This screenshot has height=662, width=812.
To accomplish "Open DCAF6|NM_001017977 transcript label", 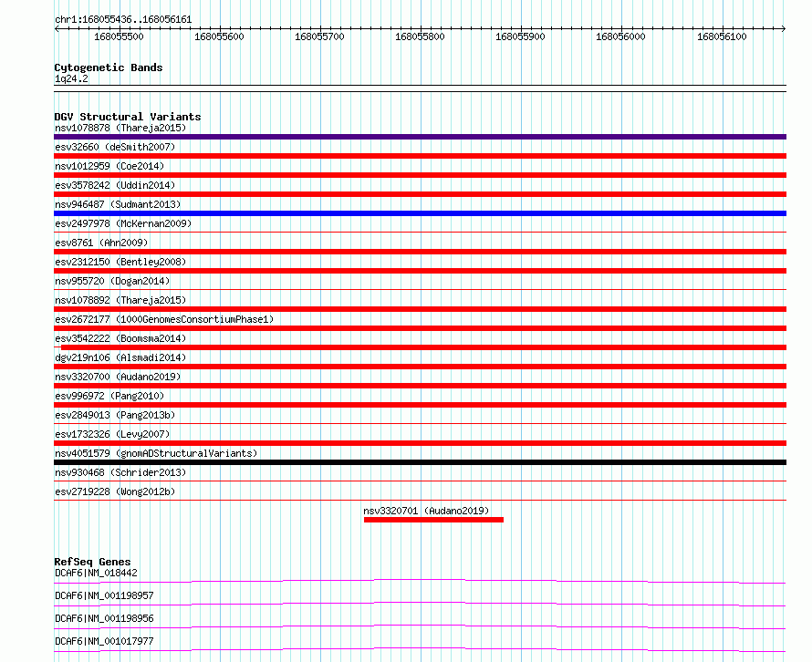I will click(104, 641).
